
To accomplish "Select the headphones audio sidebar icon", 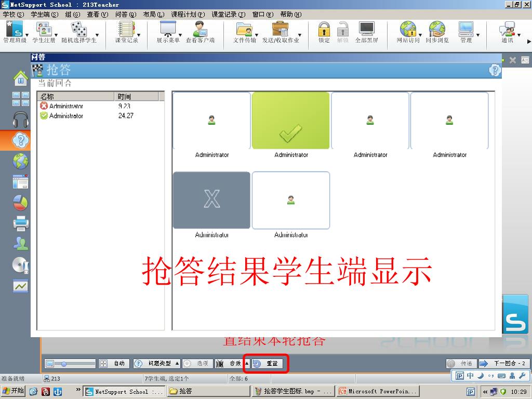I will (x=21, y=119).
